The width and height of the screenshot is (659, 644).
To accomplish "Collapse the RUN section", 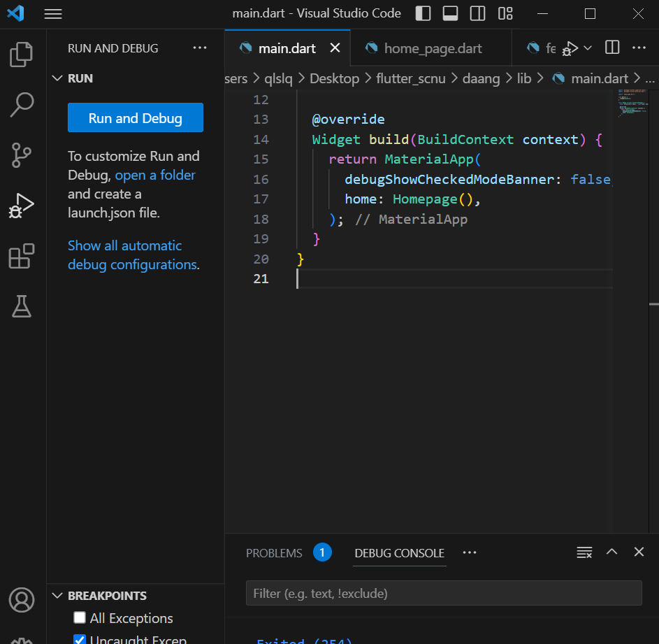I will [x=57, y=78].
